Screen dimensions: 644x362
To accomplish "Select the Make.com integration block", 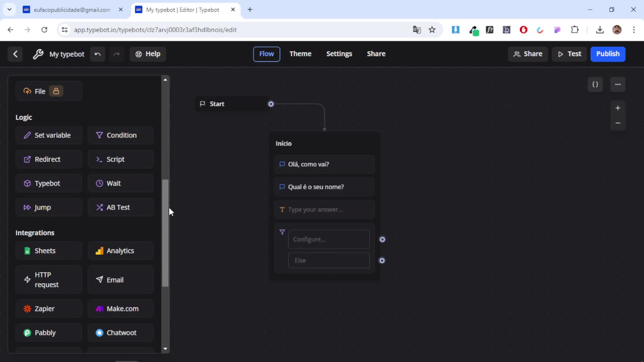I will [x=120, y=308].
